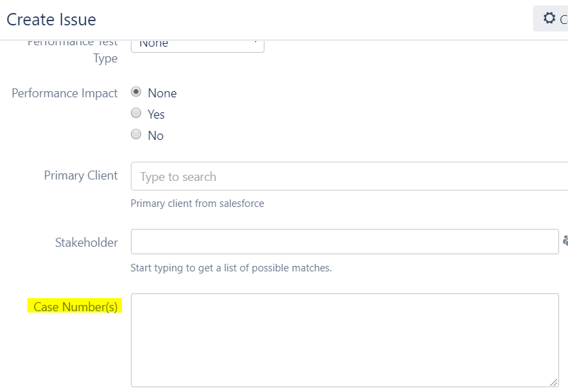Click into the Stakeholder input field

(345, 241)
